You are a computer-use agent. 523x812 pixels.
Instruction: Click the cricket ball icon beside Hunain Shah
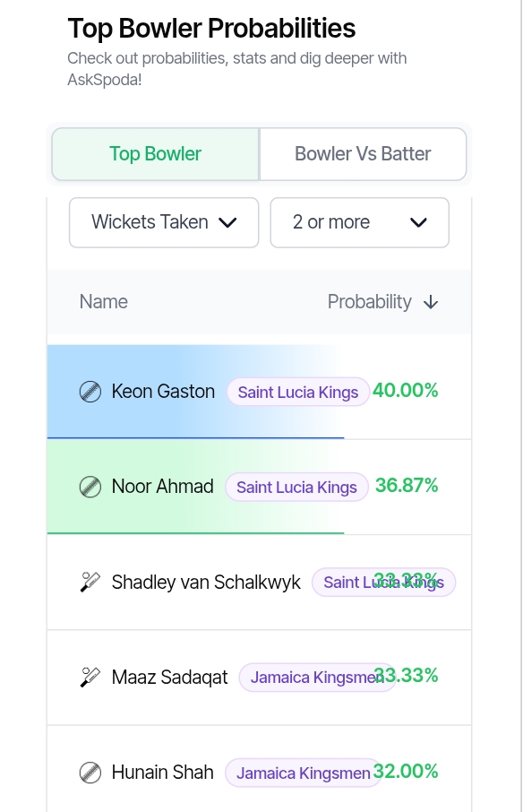click(x=90, y=773)
